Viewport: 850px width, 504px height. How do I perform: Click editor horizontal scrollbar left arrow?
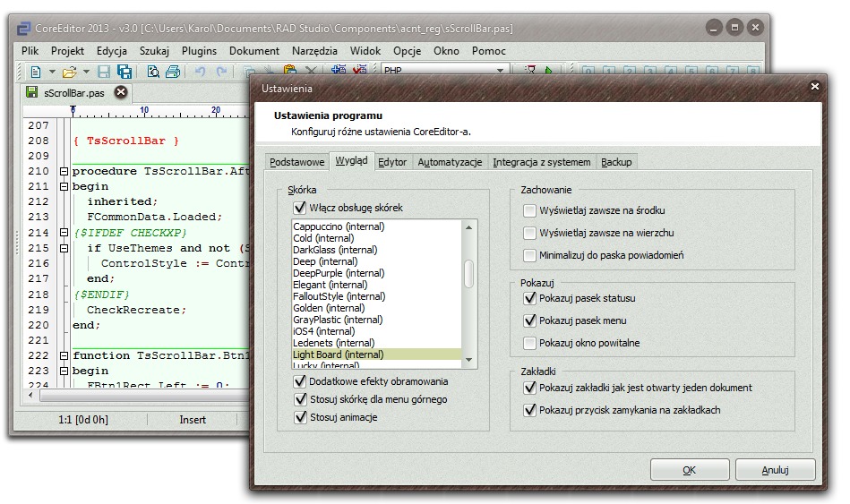pyautogui.click(x=30, y=395)
